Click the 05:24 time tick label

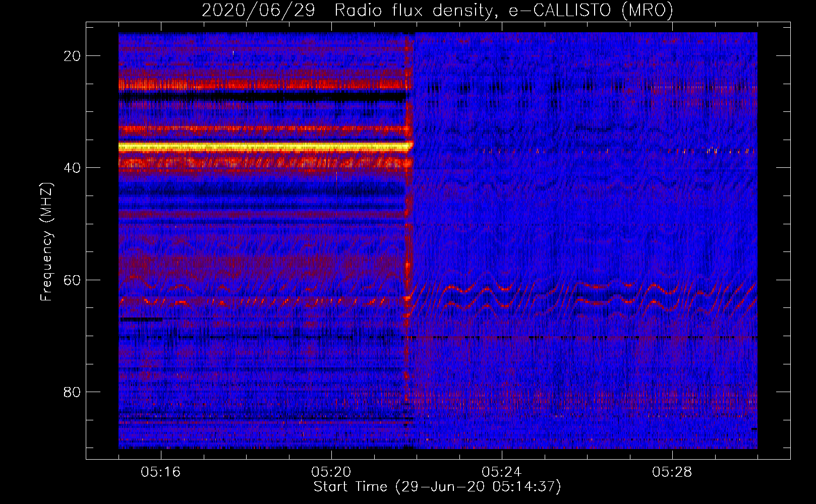502,472
